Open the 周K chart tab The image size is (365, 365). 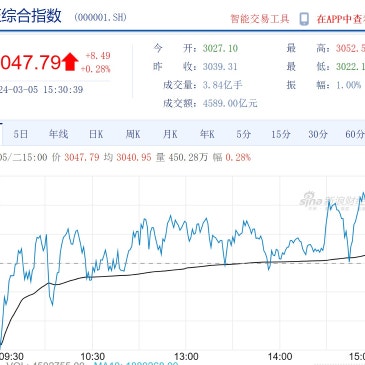tap(133, 134)
